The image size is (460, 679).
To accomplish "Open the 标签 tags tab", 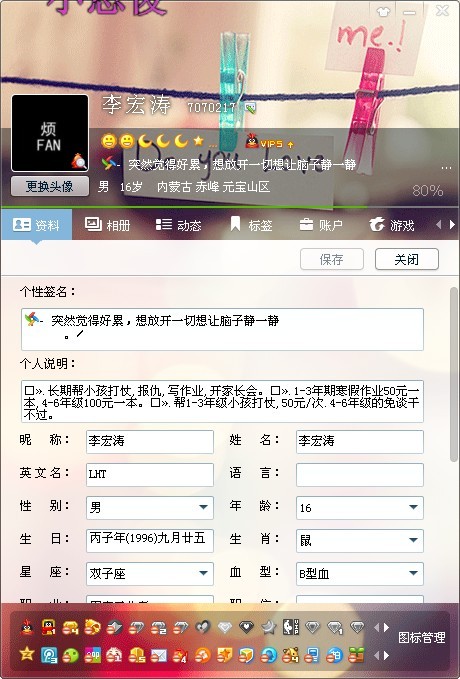I will click(x=251, y=225).
